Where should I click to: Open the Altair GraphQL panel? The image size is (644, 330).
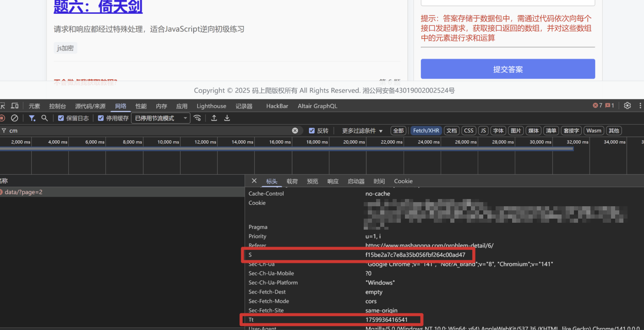[x=318, y=106]
